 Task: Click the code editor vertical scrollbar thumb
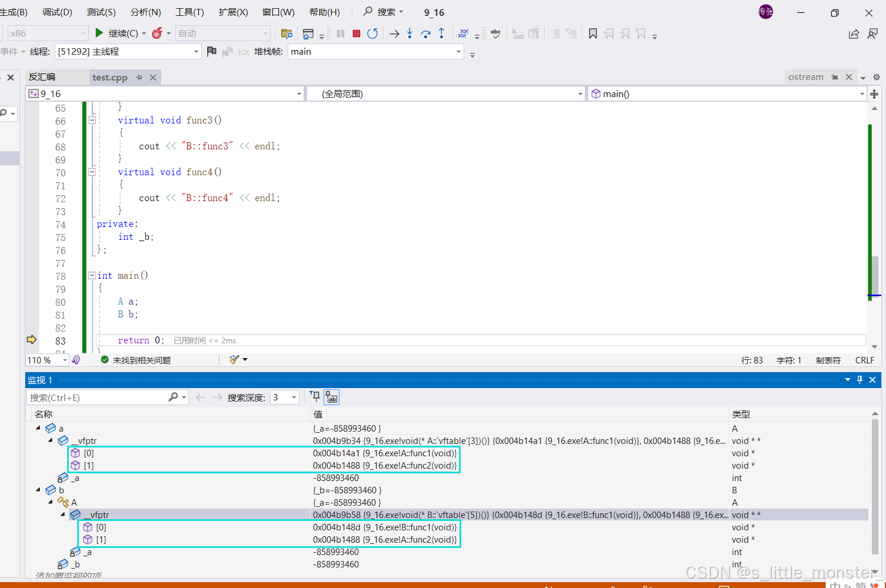point(874,275)
